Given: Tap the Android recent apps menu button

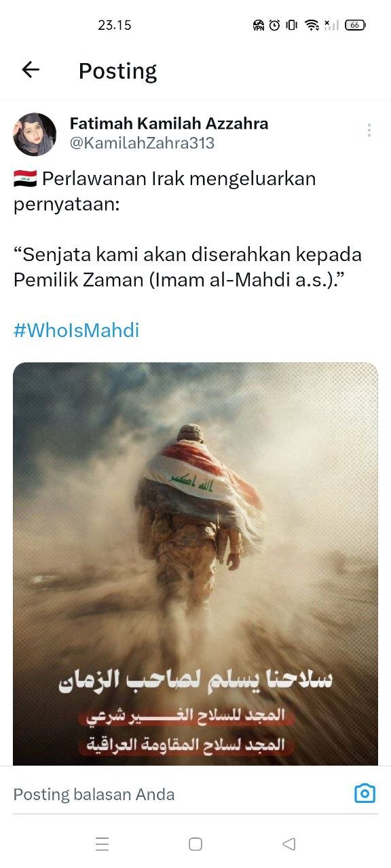Looking at the screenshot, I should pos(103,844).
